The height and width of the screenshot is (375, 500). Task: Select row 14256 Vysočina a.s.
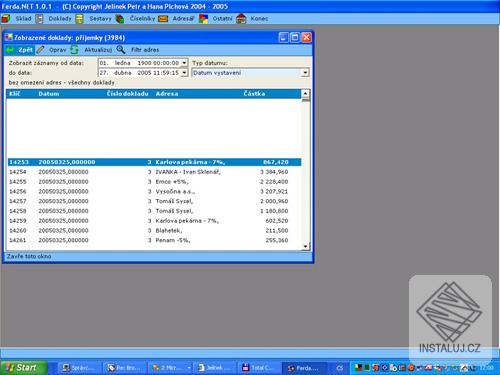tap(154, 192)
